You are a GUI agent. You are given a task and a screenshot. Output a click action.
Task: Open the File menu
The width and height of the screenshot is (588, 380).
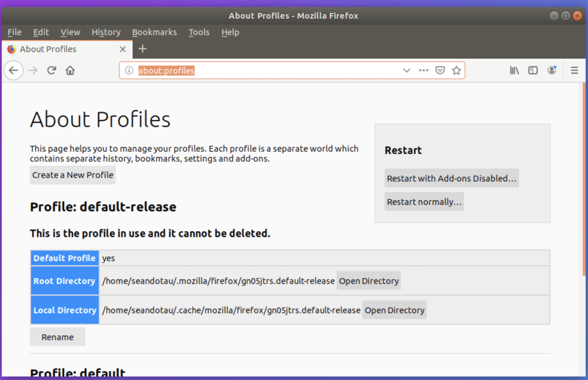[14, 32]
